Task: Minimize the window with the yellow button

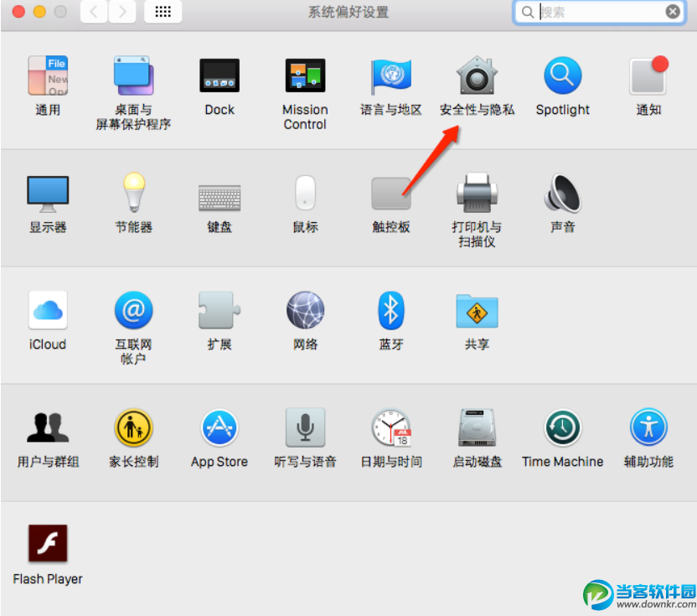Action: pos(39,12)
